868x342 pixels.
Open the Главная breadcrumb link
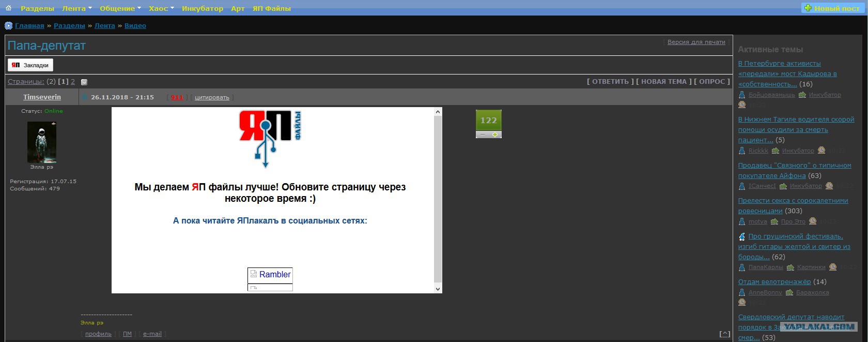[x=29, y=25]
